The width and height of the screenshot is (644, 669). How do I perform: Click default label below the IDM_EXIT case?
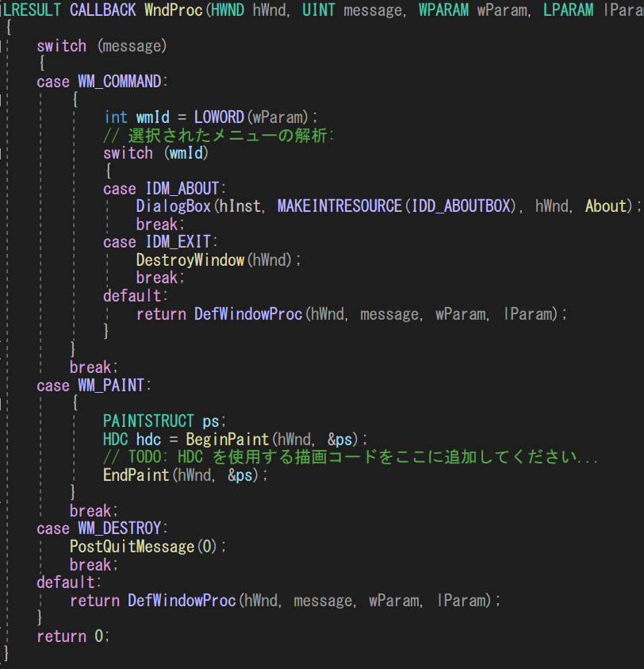(x=132, y=296)
